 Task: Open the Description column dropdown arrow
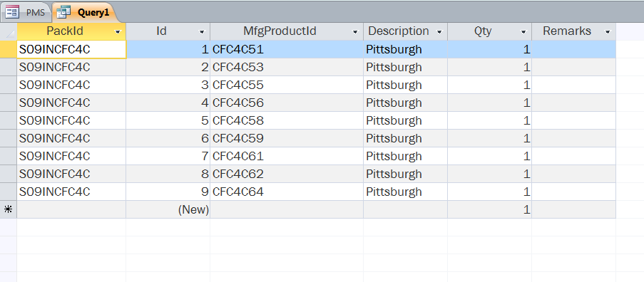(439, 31)
